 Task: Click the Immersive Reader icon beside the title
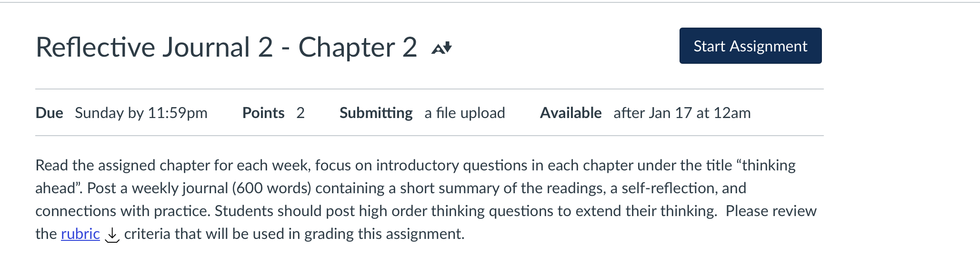coord(441,48)
